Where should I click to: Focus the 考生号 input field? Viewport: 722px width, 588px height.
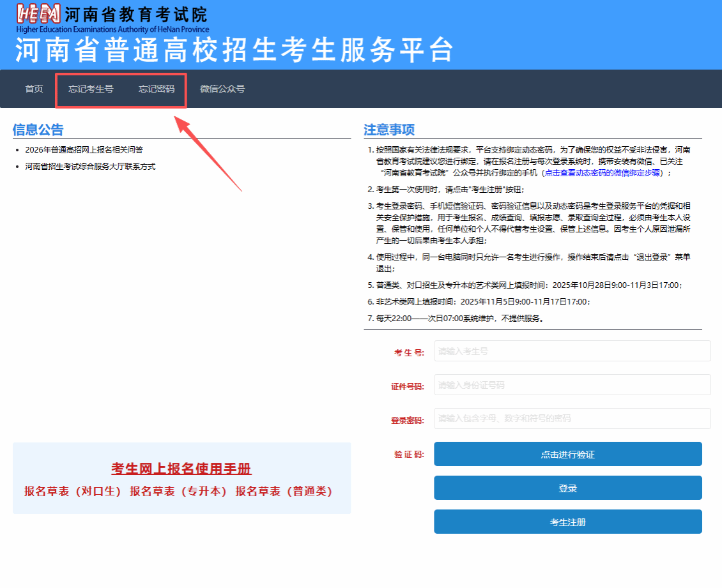pyautogui.click(x=572, y=351)
